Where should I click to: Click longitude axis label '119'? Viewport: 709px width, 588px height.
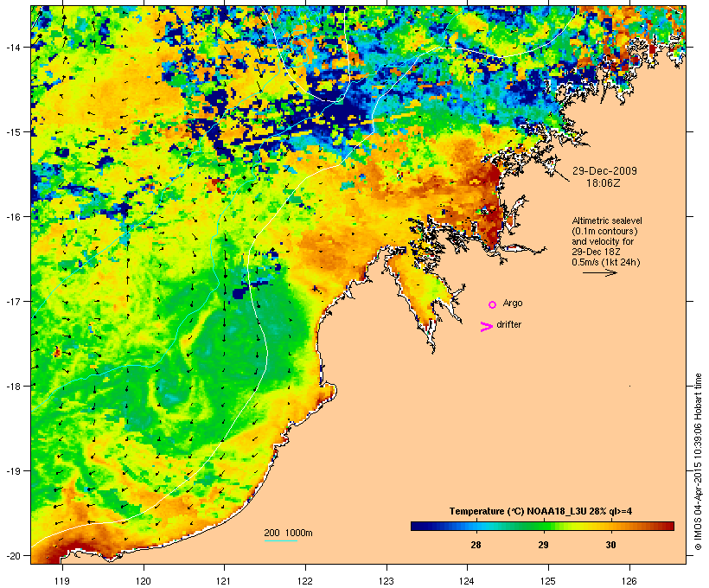(62, 581)
